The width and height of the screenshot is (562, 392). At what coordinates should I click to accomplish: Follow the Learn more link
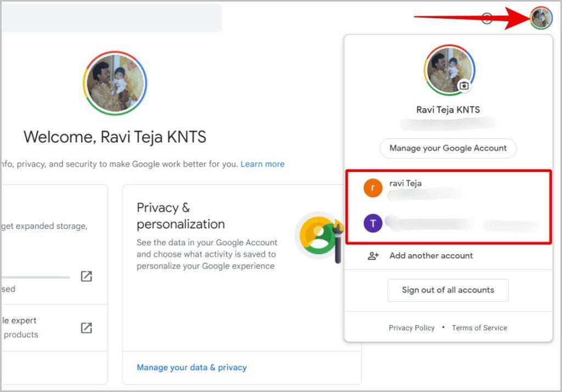262,164
